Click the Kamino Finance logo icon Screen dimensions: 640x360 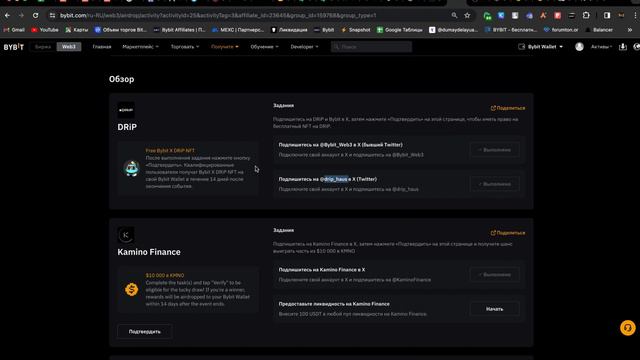coord(126,235)
